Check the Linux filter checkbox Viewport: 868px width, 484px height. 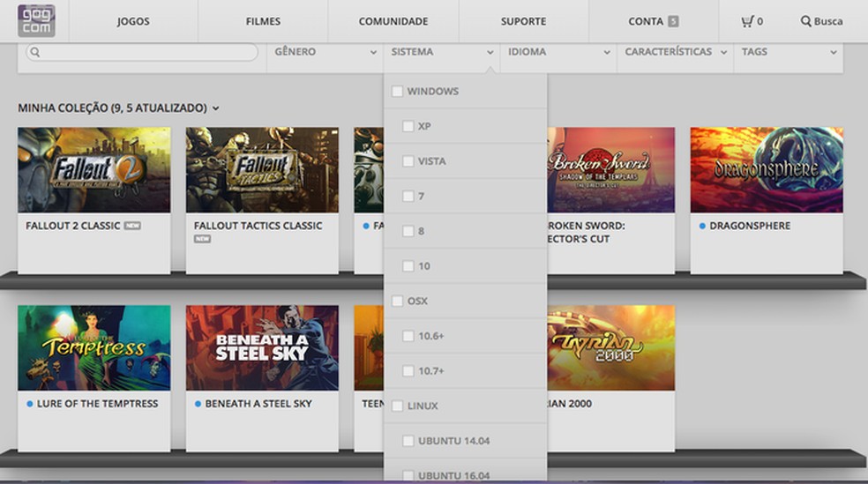click(x=397, y=406)
